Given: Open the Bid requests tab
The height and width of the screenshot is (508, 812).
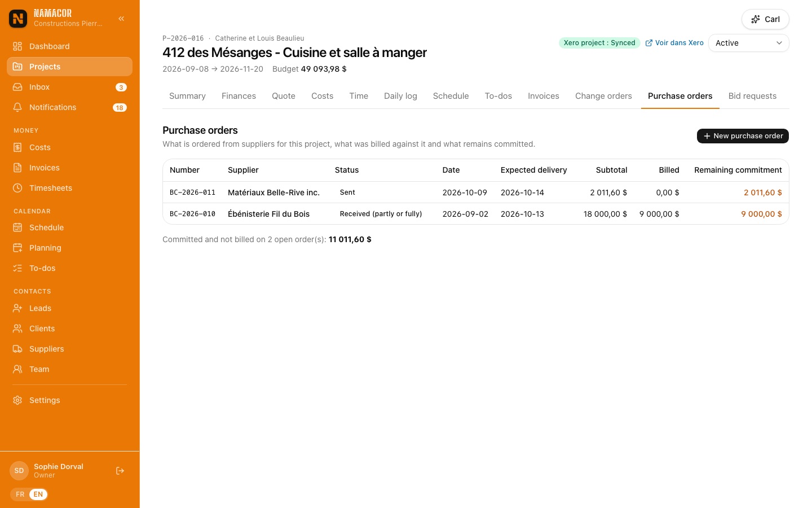Looking at the screenshot, I should pos(752,96).
